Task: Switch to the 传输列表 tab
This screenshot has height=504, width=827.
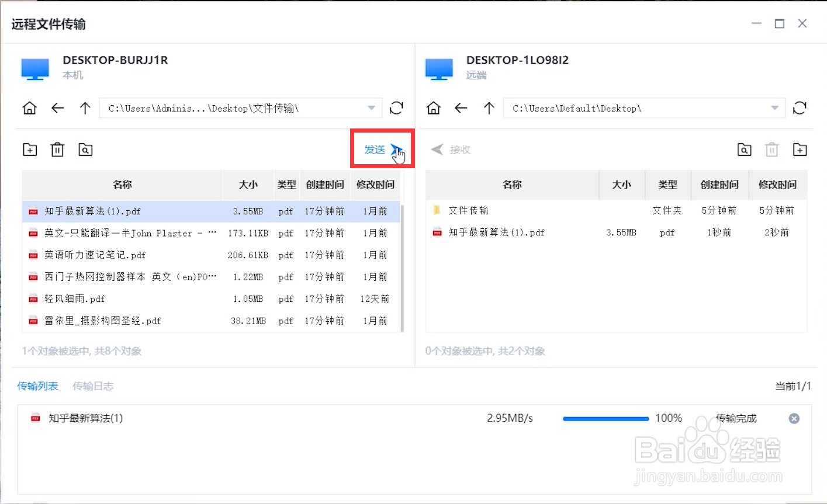Action: (x=37, y=386)
